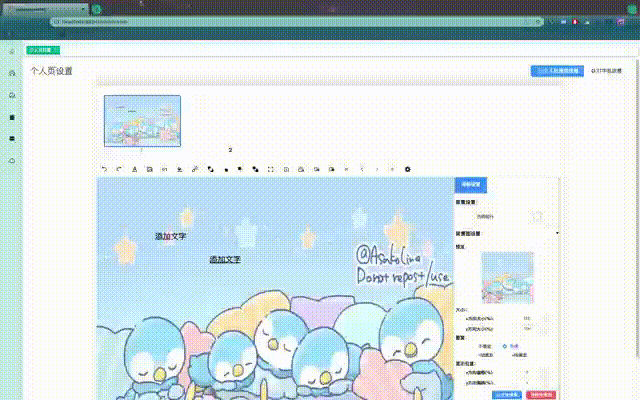Click the blue button in the page header
Image resolution: width=640 pixels, height=400 pixels.
[x=557, y=71]
